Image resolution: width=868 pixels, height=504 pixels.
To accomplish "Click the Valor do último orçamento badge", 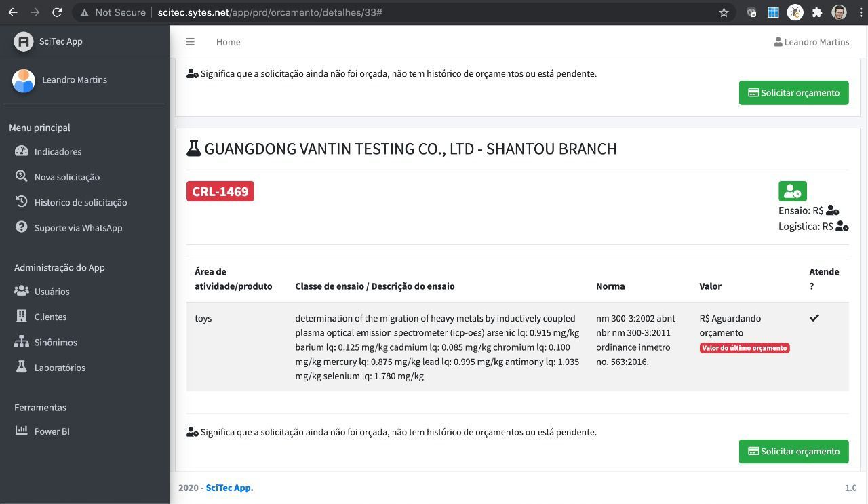I will coord(745,348).
